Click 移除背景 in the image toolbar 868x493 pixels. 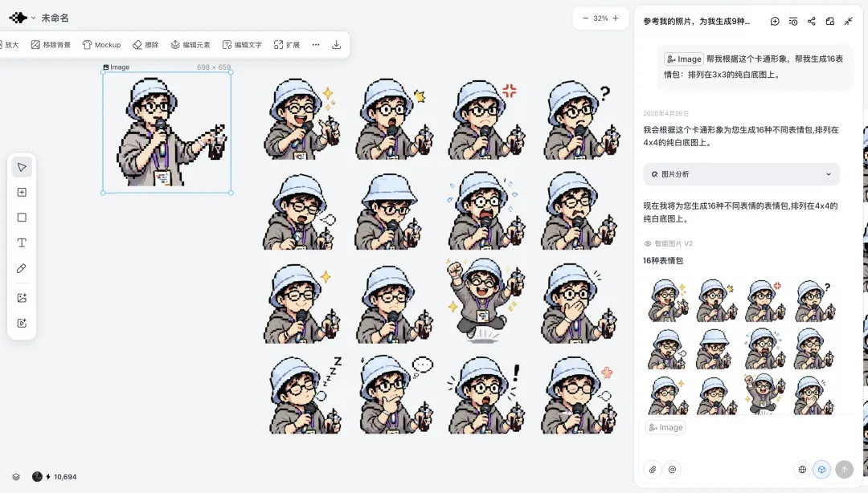51,45
